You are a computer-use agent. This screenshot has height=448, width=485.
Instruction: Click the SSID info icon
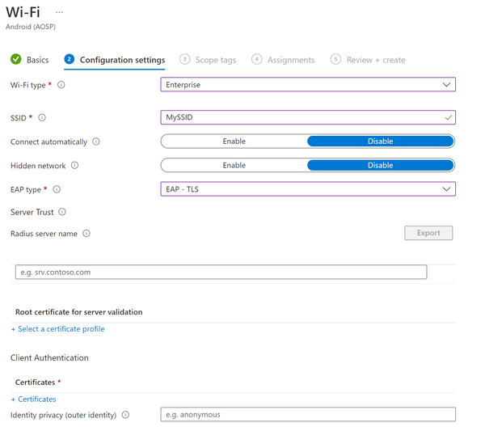42,117
